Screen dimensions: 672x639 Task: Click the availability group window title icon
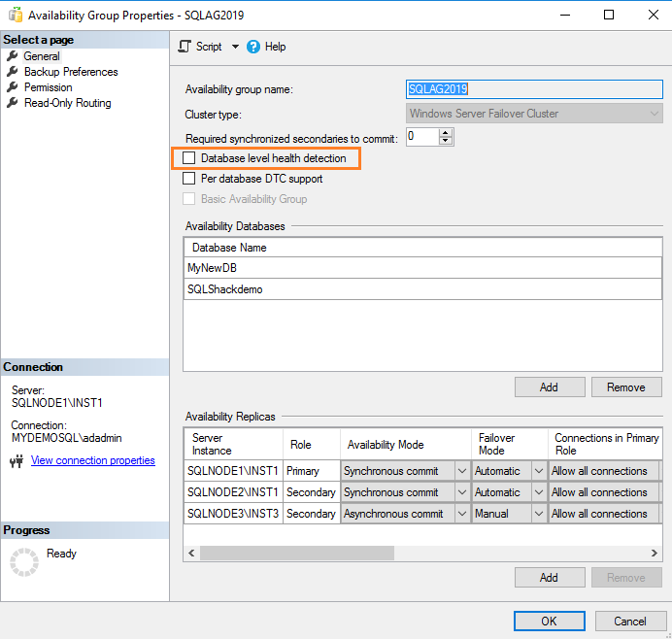point(16,15)
